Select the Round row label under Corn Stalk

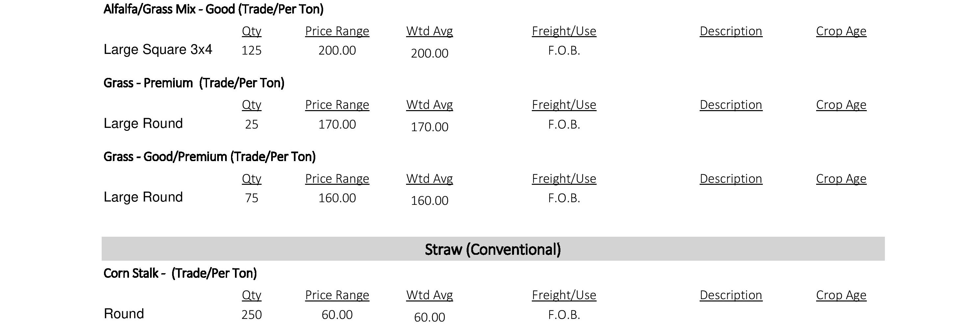tap(124, 314)
